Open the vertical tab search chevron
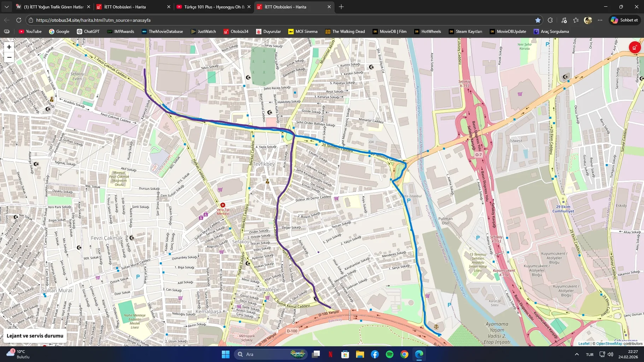This screenshot has height=362, width=644. point(6,6)
